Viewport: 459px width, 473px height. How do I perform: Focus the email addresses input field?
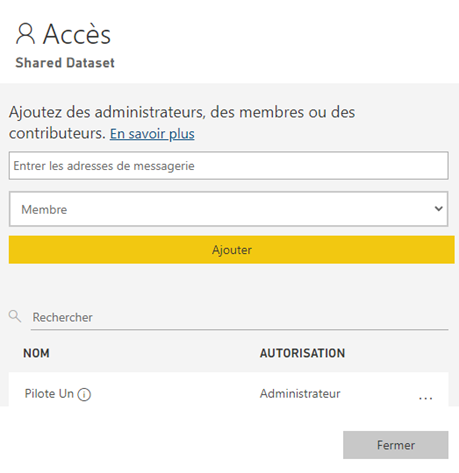pyautogui.click(x=228, y=166)
